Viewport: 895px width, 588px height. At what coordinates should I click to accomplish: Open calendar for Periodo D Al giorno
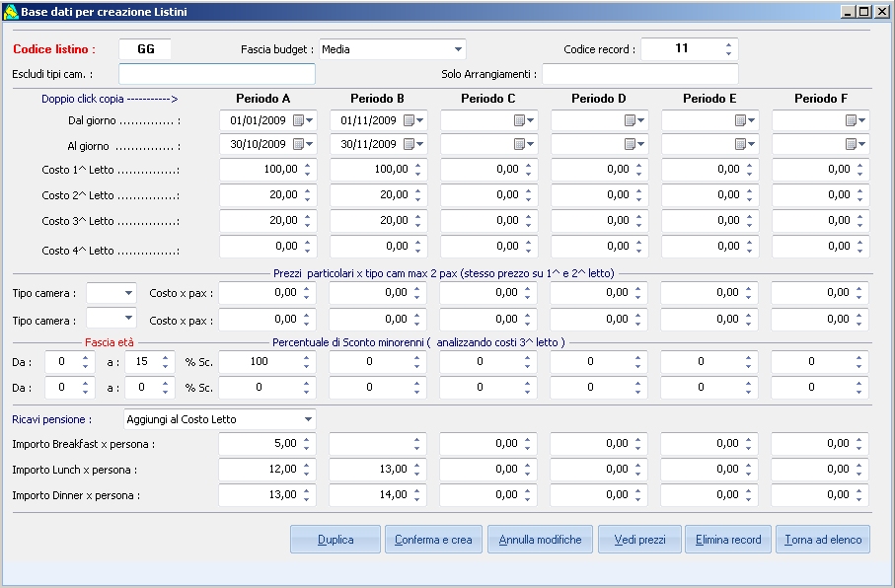pos(634,144)
